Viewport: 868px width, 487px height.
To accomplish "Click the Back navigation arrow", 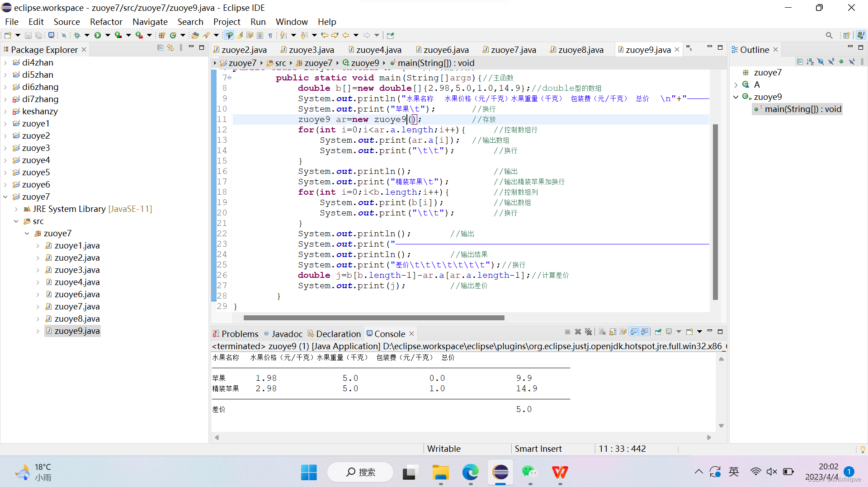I will [x=346, y=35].
